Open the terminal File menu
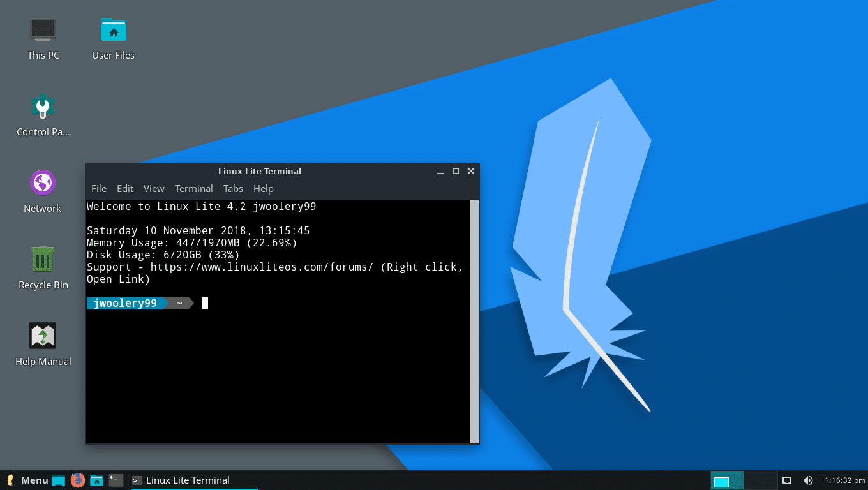Screen dimensions: 868x490 coord(99,189)
